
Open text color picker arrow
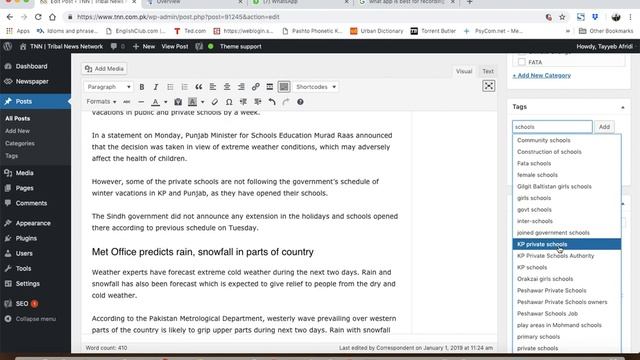(165, 102)
